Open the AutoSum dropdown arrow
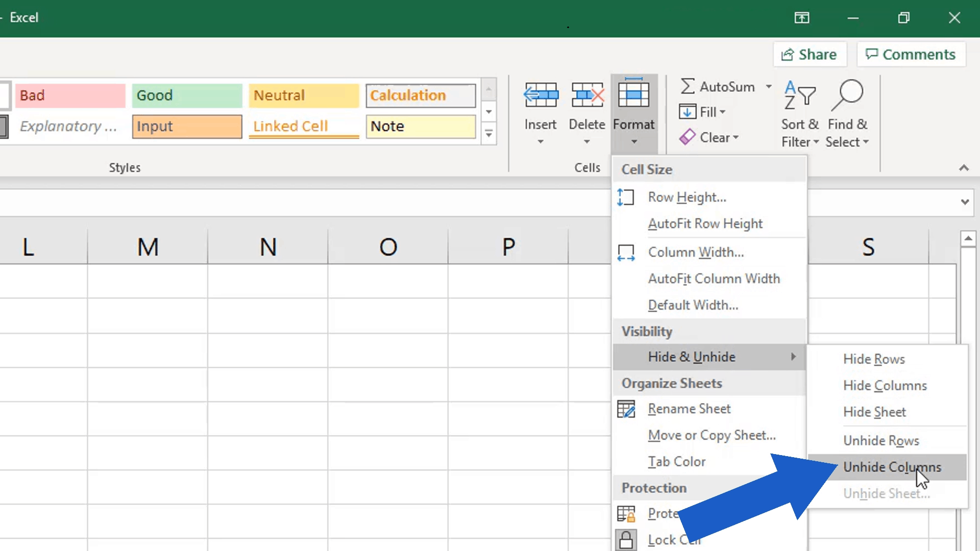Screen dimensions: 980x551 click(769, 87)
